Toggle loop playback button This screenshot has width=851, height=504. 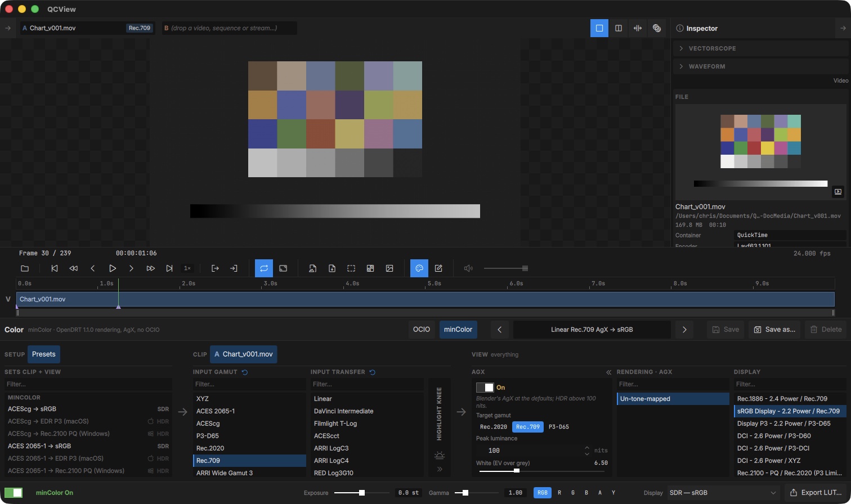click(264, 268)
